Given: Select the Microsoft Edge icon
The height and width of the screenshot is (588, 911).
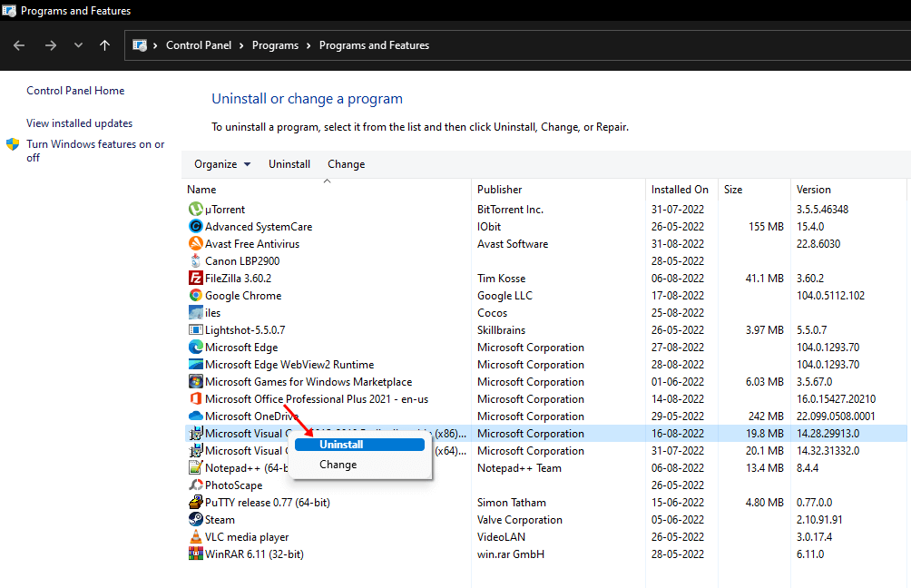Looking at the screenshot, I should [x=195, y=348].
